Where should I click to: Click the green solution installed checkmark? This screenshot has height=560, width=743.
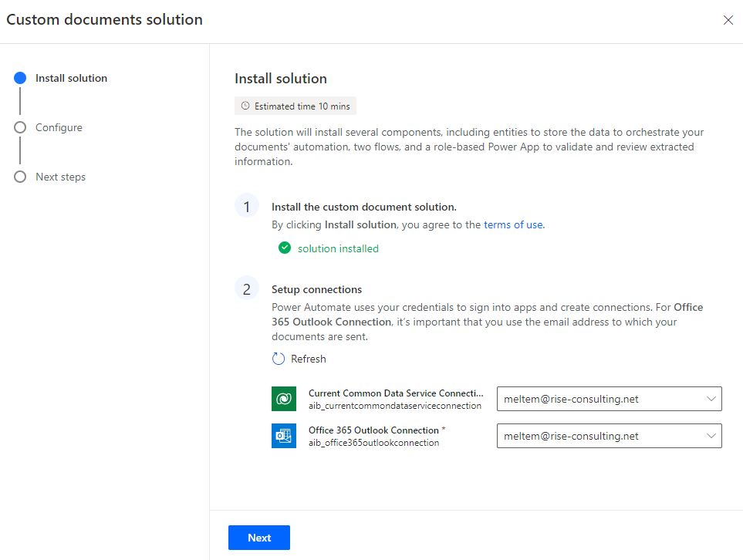285,248
